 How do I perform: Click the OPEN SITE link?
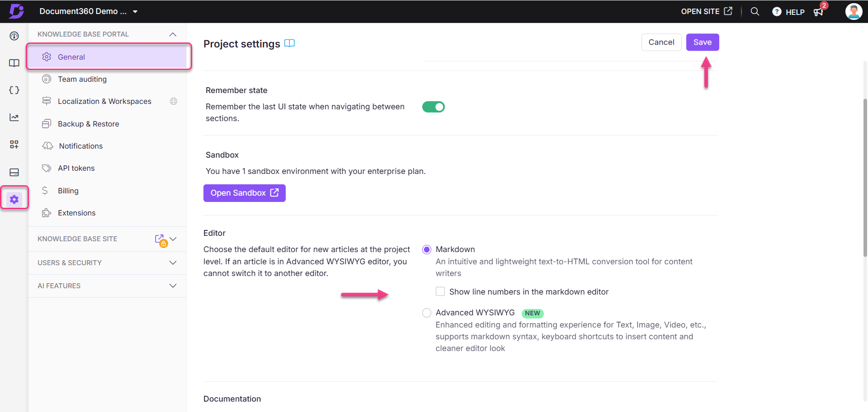[x=706, y=11]
